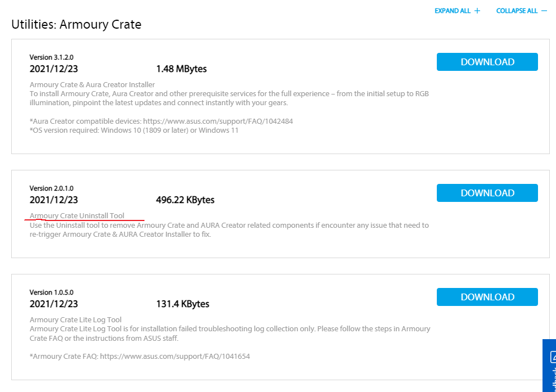Click the EXPAND ALL link
The height and width of the screenshot is (392, 556).
pos(457,11)
